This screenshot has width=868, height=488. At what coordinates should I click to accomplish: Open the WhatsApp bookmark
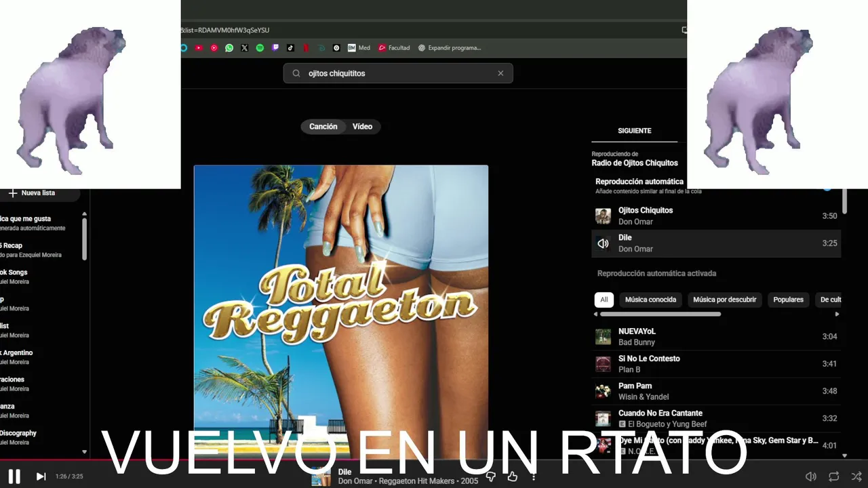[229, 48]
